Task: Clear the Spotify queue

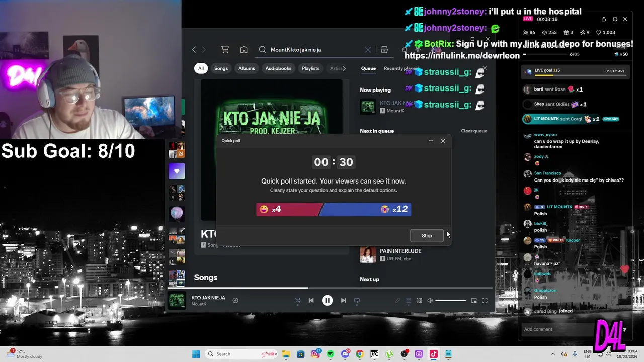Action: [474, 131]
